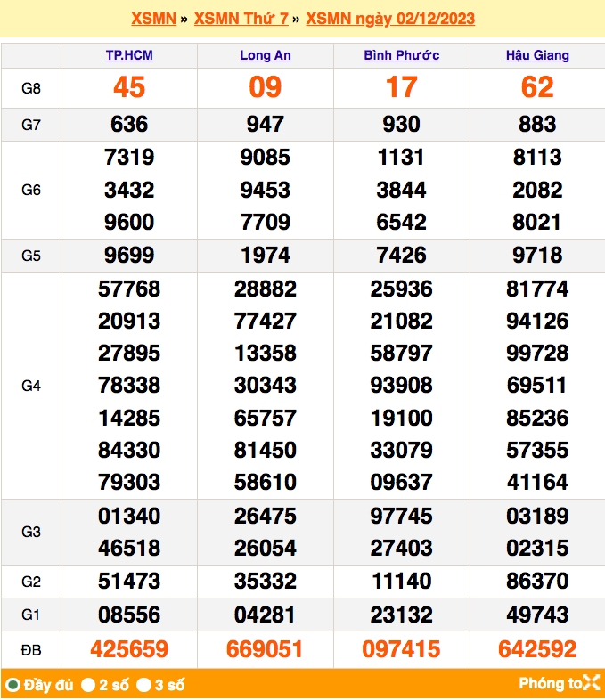Click G5 number 9718
The image size is (605, 700).
pos(537,256)
